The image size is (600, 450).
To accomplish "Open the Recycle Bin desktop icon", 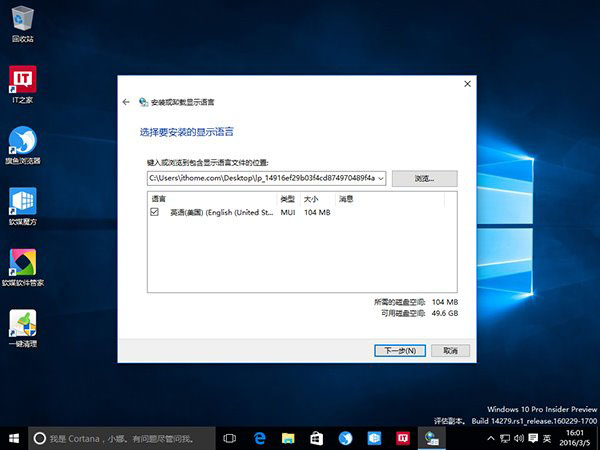I will (x=23, y=24).
